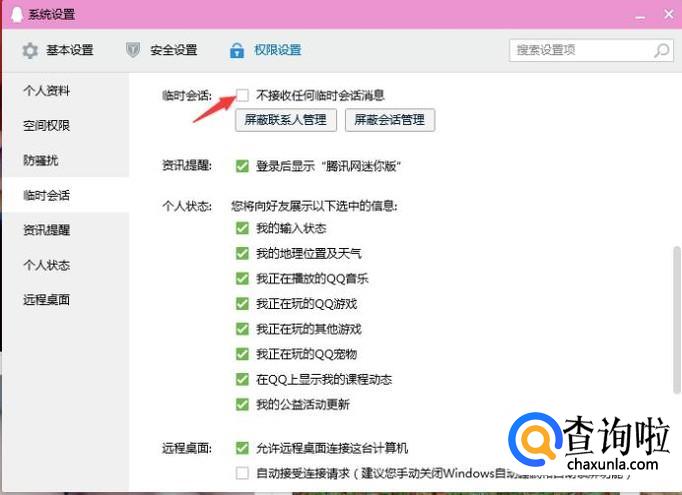Click the blue lock icon for 权限设置

237,50
